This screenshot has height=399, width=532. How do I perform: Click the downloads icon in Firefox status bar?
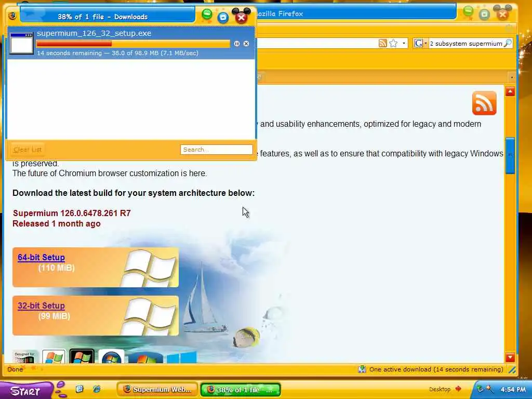[362, 369]
